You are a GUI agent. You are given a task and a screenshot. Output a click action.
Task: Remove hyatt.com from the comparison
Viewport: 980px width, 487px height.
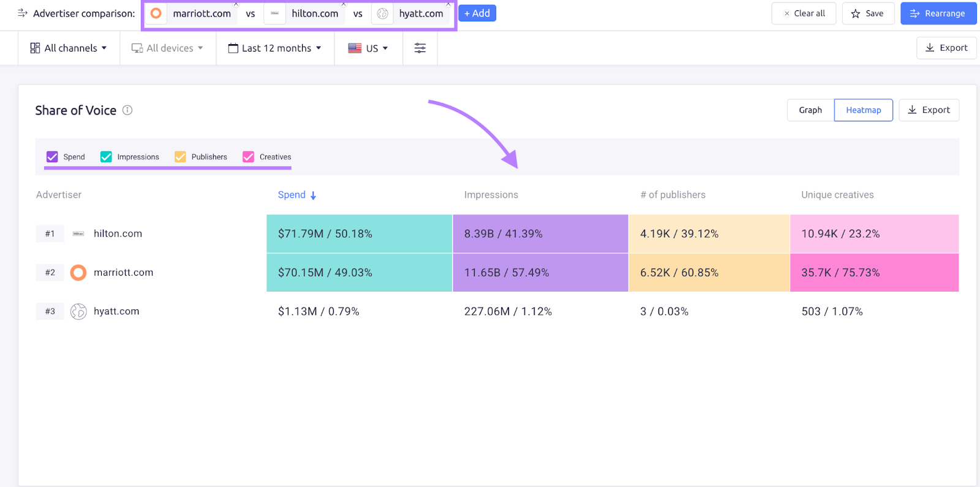point(448,4)
